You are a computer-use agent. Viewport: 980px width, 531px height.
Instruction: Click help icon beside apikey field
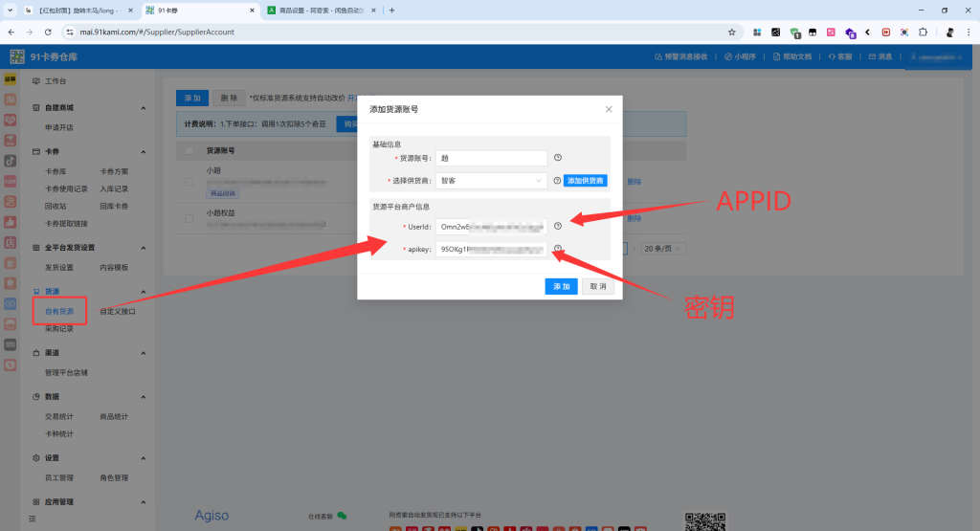tap(558, 249)
